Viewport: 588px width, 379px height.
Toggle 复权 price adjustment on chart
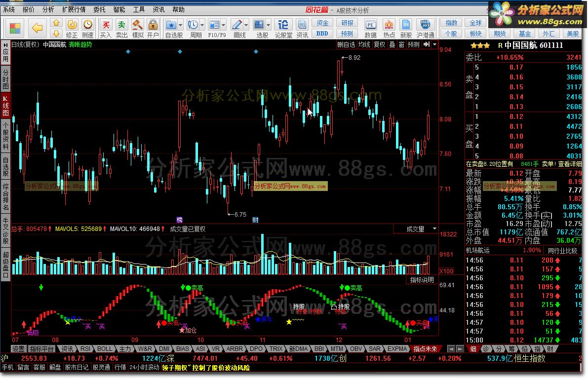click(380, 44)
